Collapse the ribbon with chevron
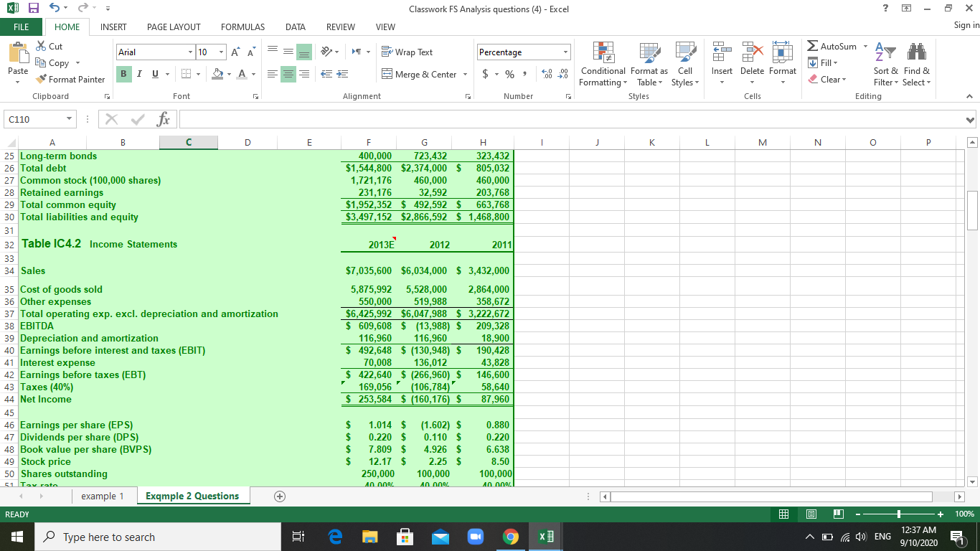The image size is (980, 551). (970, 96)
